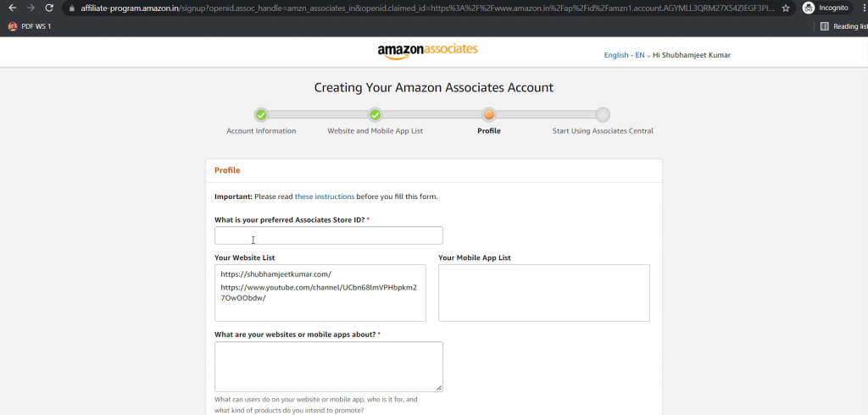Click the lock icon in the address bar
Screen dimensions: 868x415
(x=71, y=8)
